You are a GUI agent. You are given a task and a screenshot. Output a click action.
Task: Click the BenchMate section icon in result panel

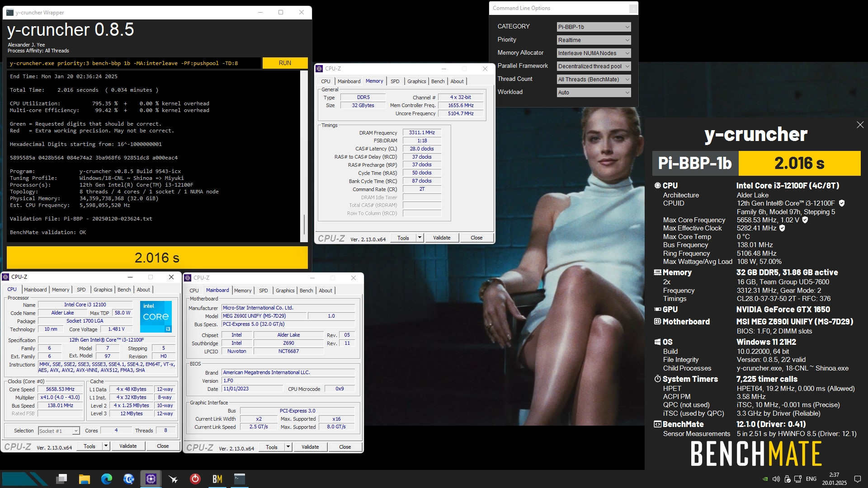tap(658, 424)
